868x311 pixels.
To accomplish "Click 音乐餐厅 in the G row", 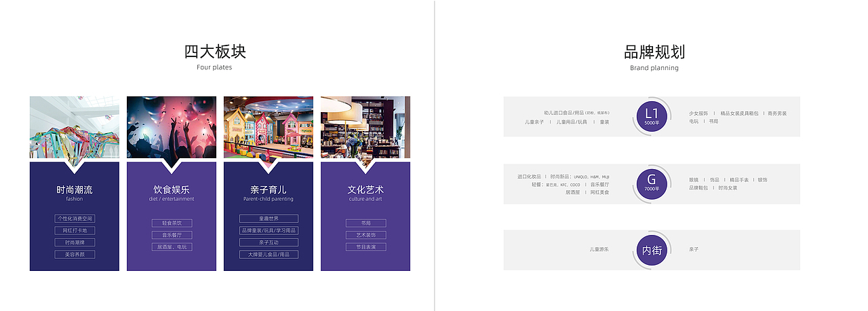I will pos(599,184).
